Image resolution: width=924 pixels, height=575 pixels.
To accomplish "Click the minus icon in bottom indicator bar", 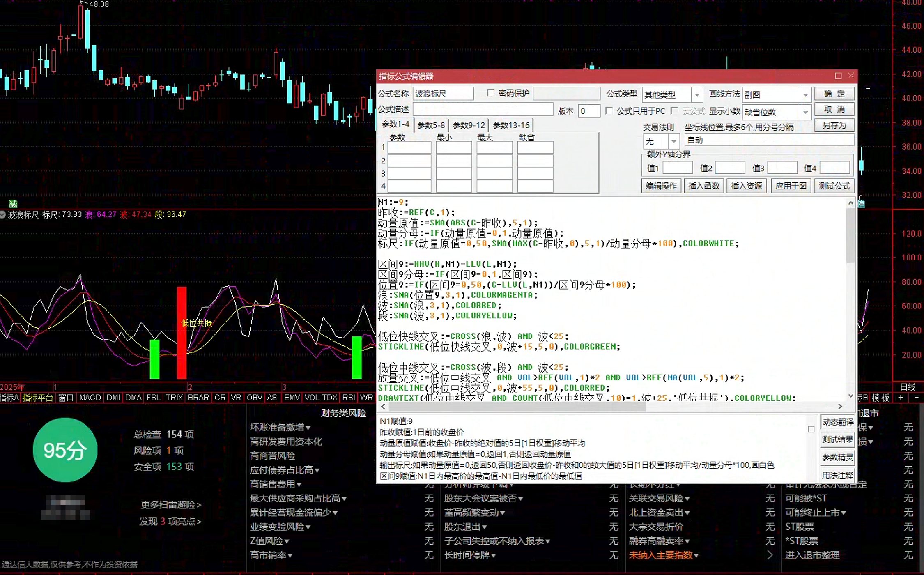I will click(x=916, y=398).
